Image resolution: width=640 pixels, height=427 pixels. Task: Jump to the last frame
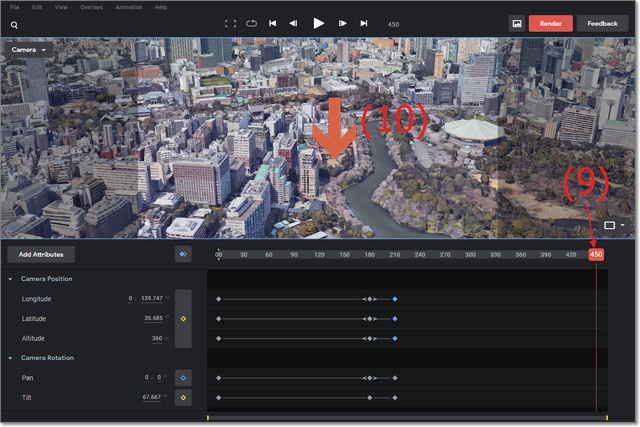(364, 23)
